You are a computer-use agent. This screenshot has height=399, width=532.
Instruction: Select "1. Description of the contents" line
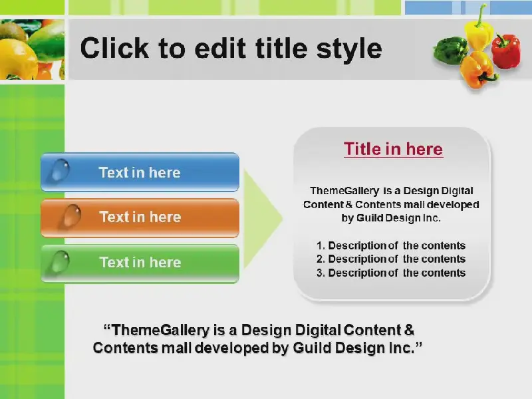click(x=391, y=245)
